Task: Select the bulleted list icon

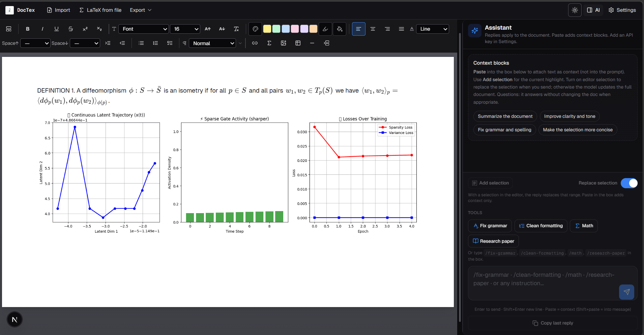Action: (141, 43)
